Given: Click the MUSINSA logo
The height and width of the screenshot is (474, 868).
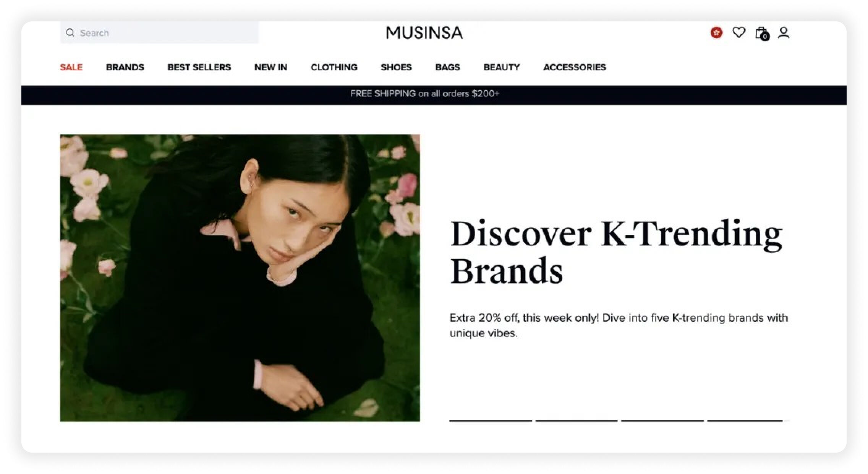Looking at the screenshot, I should pos(424,33).
